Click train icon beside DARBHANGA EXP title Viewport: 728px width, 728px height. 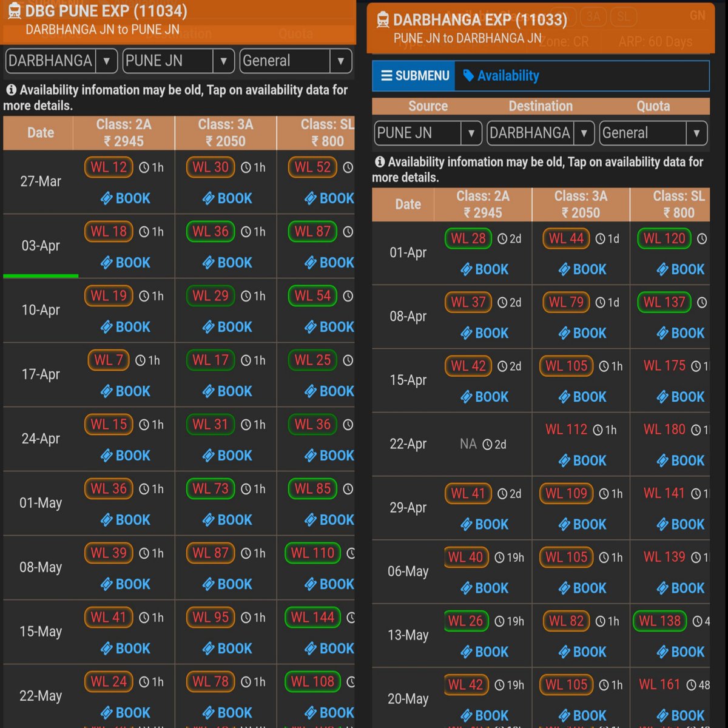pyautogui.click(x=383, y=20)
